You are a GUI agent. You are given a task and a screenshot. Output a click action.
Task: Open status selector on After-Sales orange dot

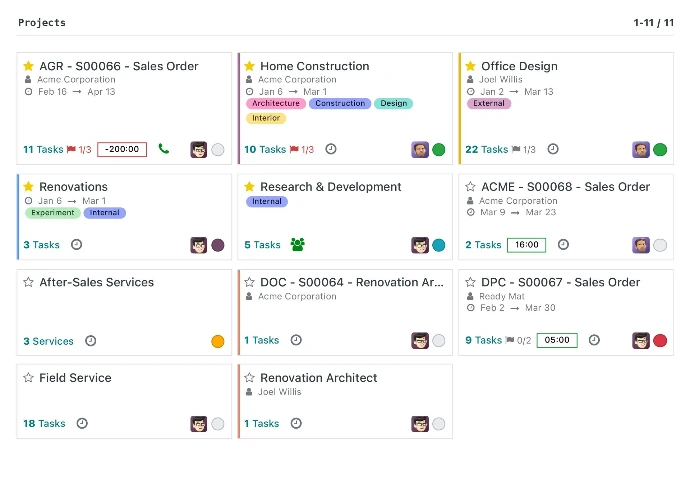(x=218, y=341)
